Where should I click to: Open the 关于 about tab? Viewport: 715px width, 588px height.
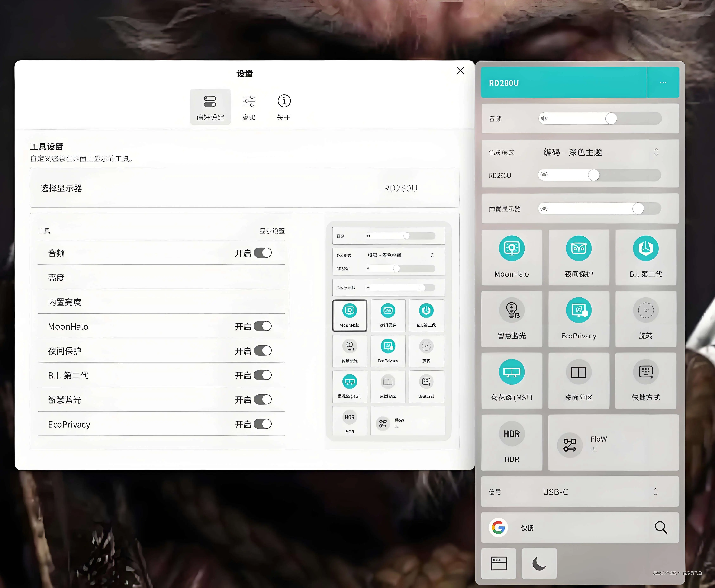click(x=284, y=107)
